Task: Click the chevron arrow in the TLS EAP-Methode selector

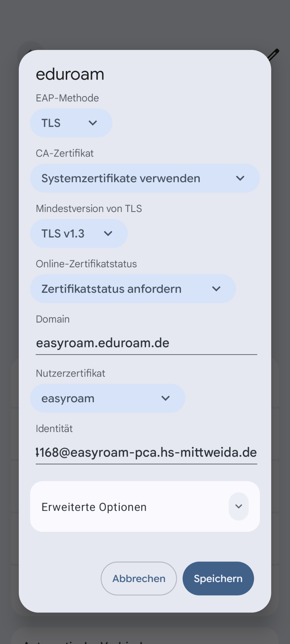Action: pos(93,123)
